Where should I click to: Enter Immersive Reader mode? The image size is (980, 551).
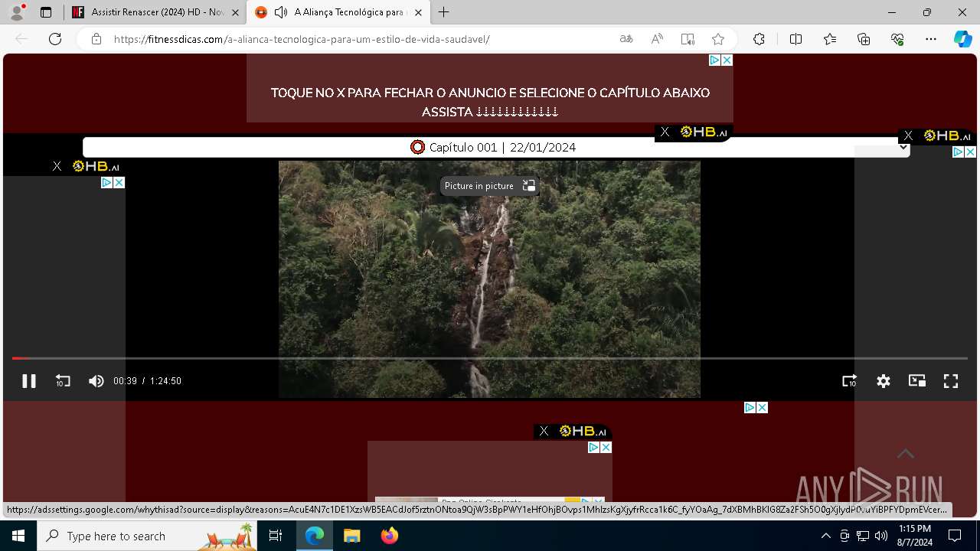(688, 39)
